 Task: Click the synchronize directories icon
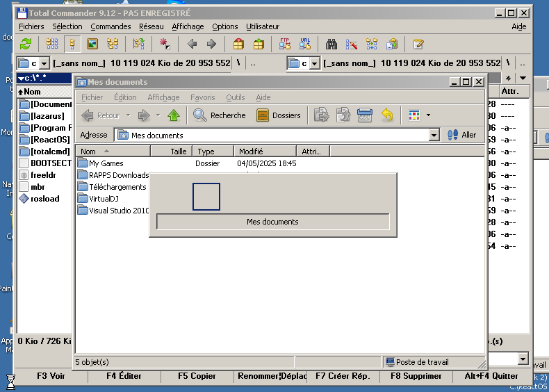(372, 44)
